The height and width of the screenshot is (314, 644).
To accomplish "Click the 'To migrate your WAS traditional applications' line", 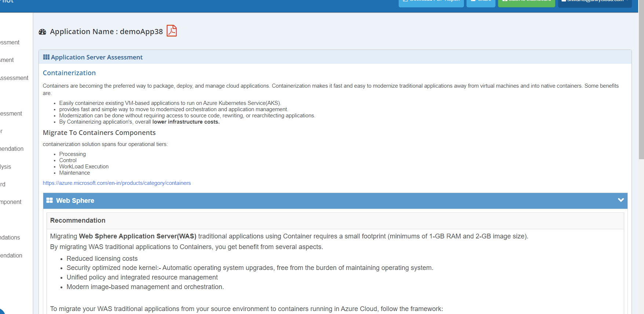I will [x=246, y=309].
